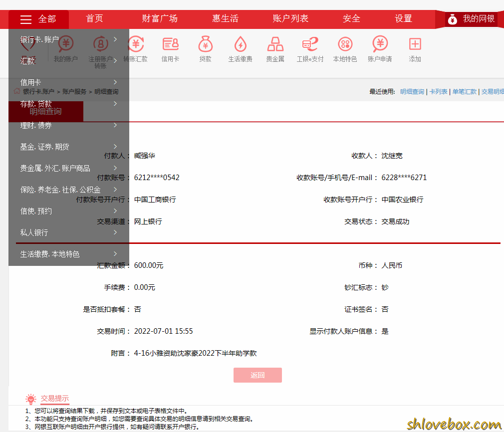Expand 私人银行 submenu
This screenshot has width=504, height=432.
tap(69, 232)
